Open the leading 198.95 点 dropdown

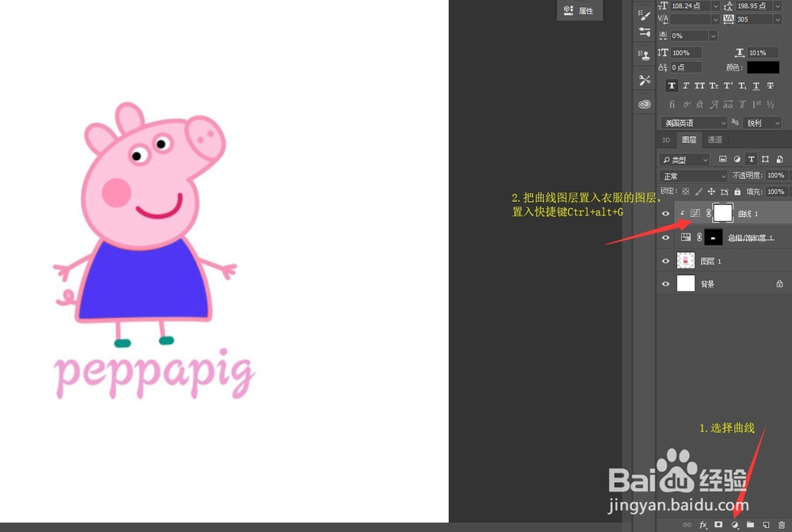tap(778, 6)
